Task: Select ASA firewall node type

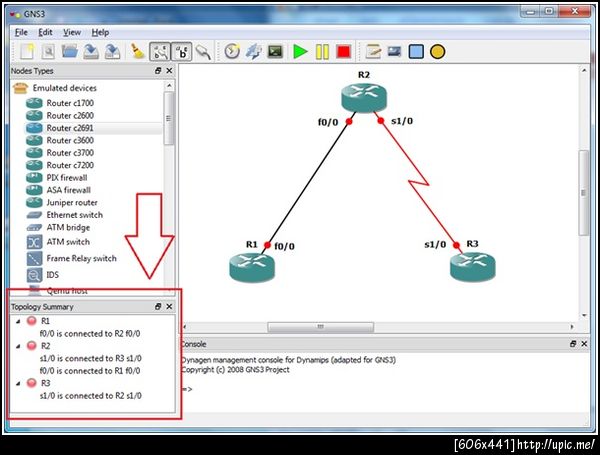Action: (x=68, y=190)
